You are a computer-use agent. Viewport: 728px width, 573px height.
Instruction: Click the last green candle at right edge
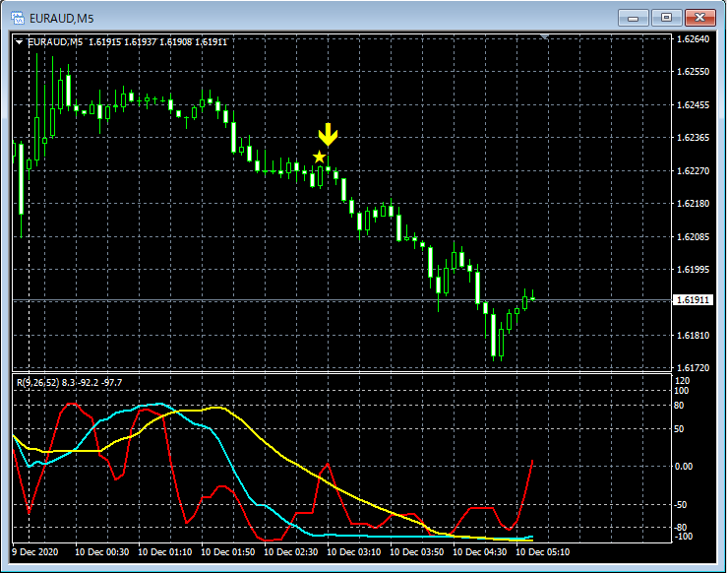click(532, 298)
